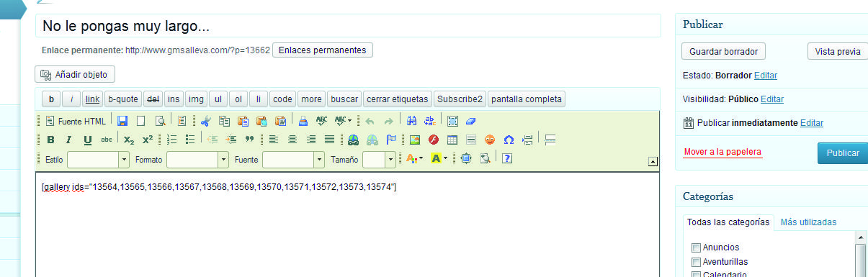Apply superscript formatting
The width and height of the screenshot is (868, 277).
148,140
